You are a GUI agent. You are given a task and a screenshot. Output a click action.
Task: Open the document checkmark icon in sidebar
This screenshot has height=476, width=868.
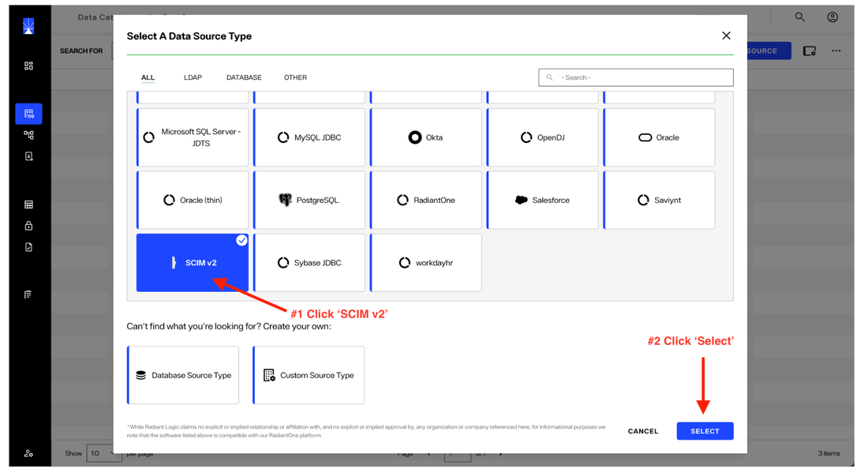point(28,247)
